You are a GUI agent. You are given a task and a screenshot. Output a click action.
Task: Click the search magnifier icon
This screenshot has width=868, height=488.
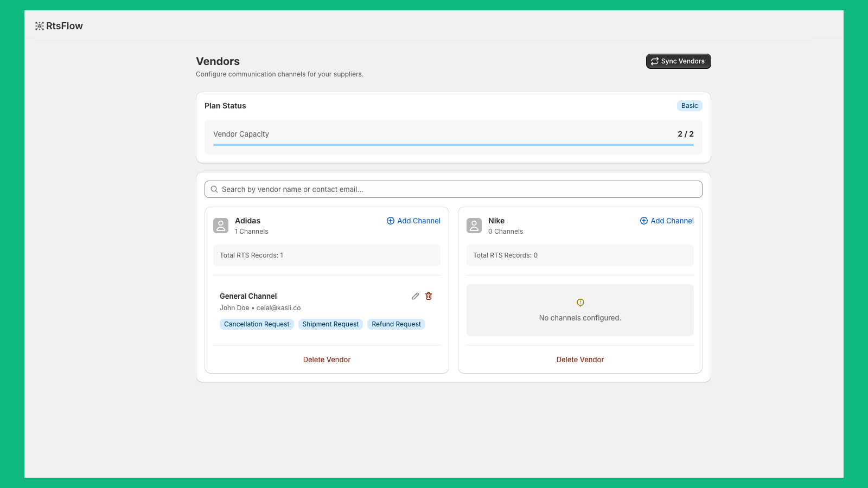[x=214, y=189]
